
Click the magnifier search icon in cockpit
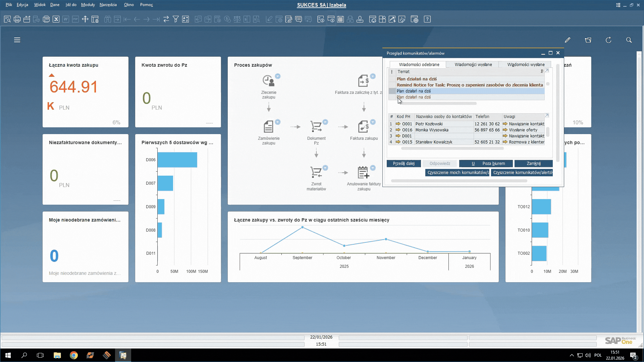coord(629,40)
